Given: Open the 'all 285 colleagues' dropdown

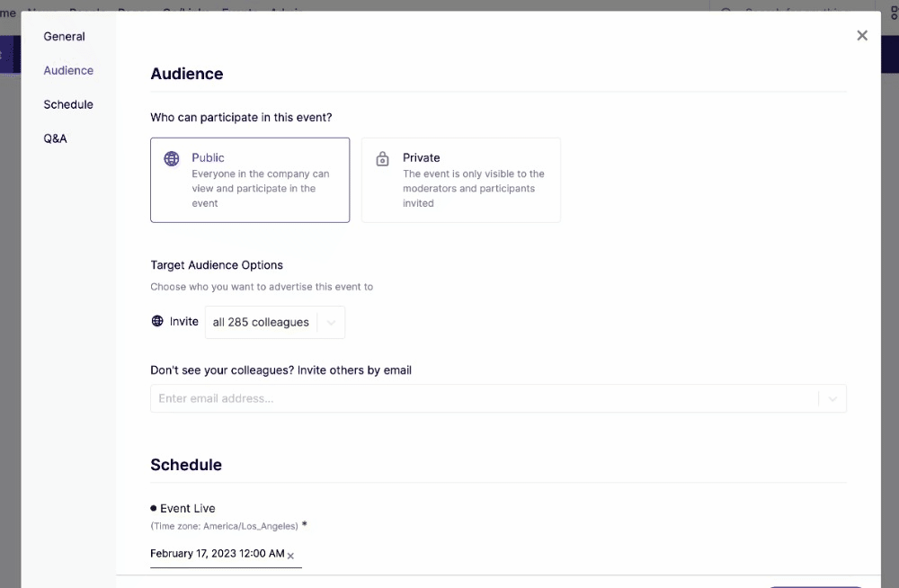Looking at the screenshot, I should [274, 323].
